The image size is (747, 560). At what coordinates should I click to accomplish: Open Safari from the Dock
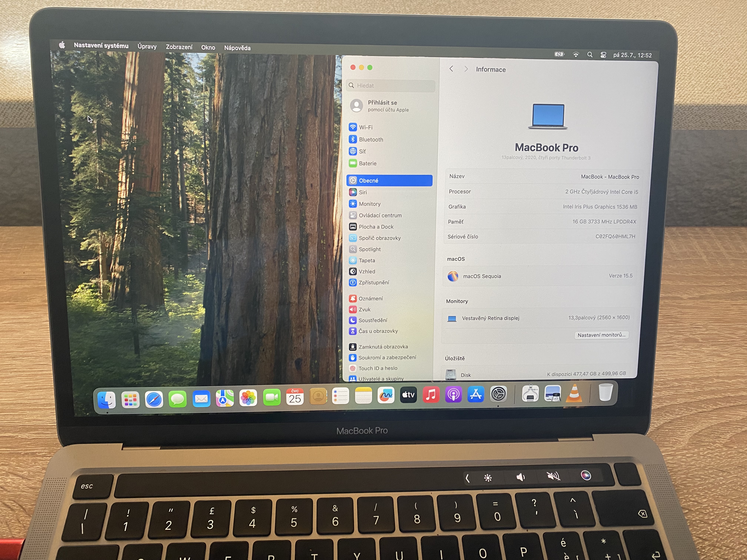pos(154,400)
